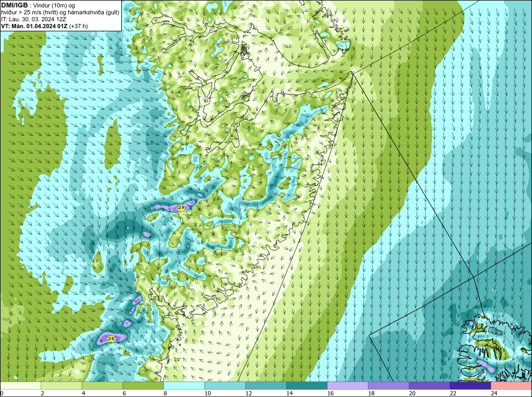The image size is (532, 397).
Task: Click the IT: Lau. 30. 03. 2024 12Z line
Action: 34,19
